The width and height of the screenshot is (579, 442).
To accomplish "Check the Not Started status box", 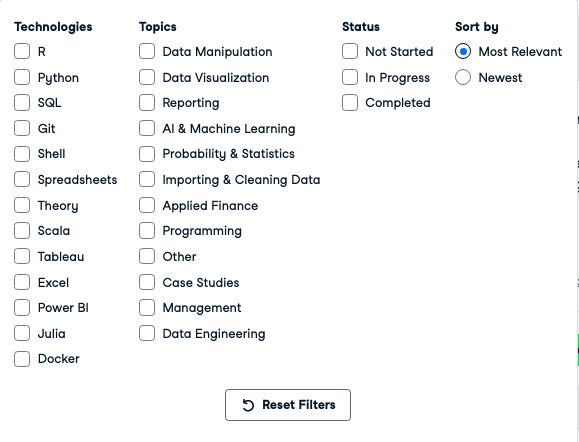I will click(350, 51).
